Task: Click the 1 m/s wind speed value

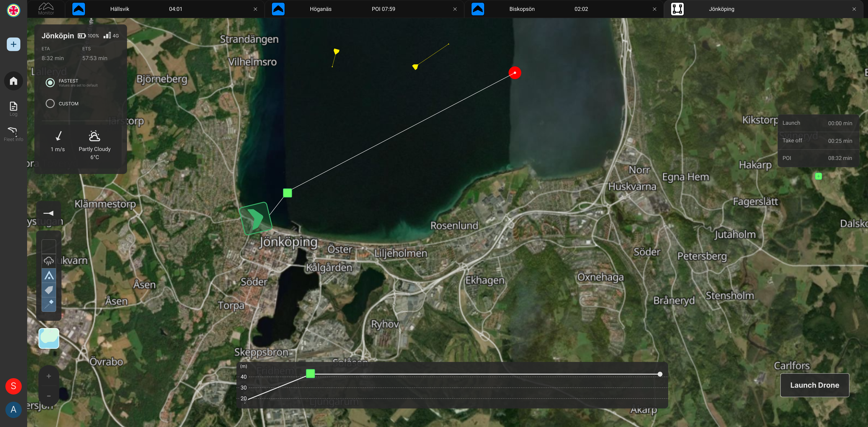Action: click(x=58, y=149)
